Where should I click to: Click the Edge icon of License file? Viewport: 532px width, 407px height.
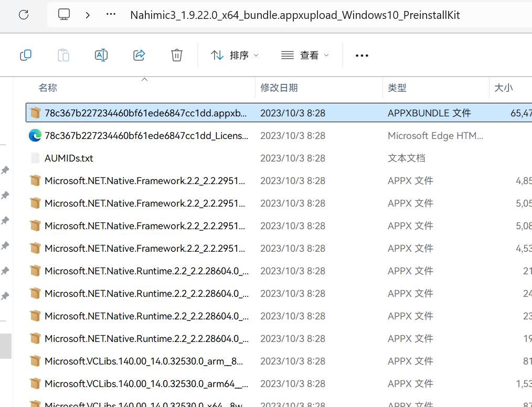click(x=35, y=136)
